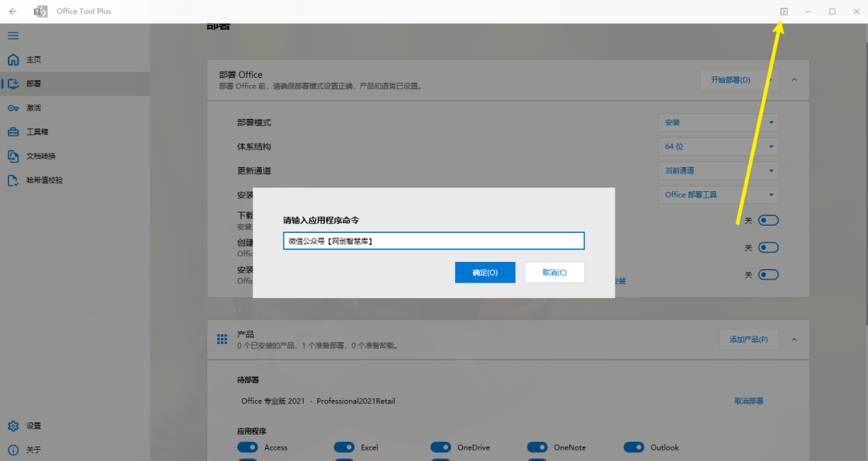Open the arrow beside 开始部署 button

tap(771, 80)
